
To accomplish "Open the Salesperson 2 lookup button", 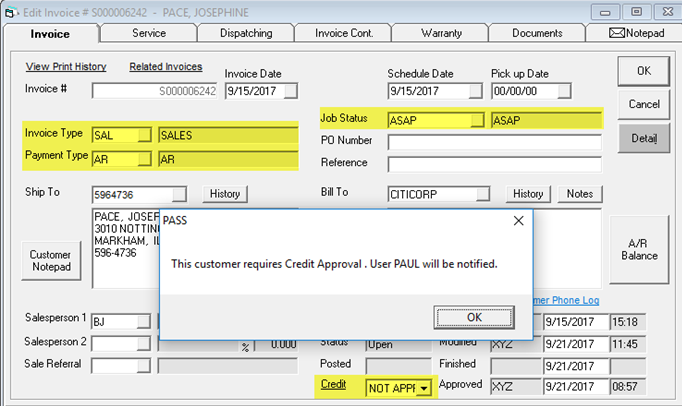I will (144, 344).
